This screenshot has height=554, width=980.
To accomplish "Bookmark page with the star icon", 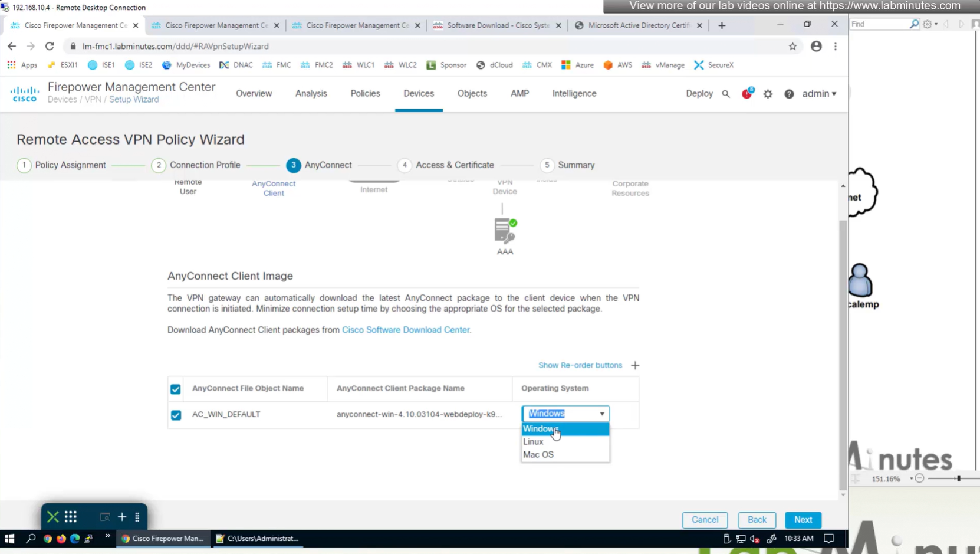I will click(792, 46).
